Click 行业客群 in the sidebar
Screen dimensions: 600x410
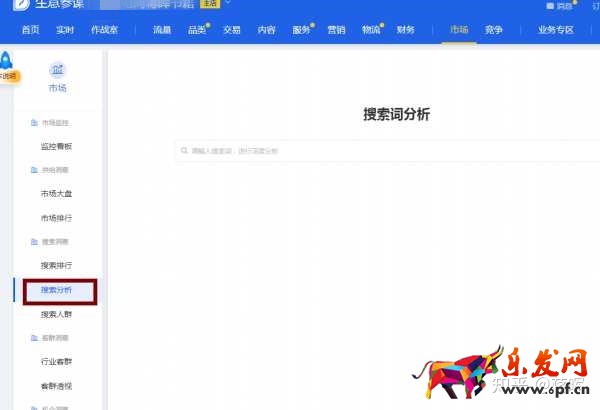pyautogui.click(x=56, y=362)
